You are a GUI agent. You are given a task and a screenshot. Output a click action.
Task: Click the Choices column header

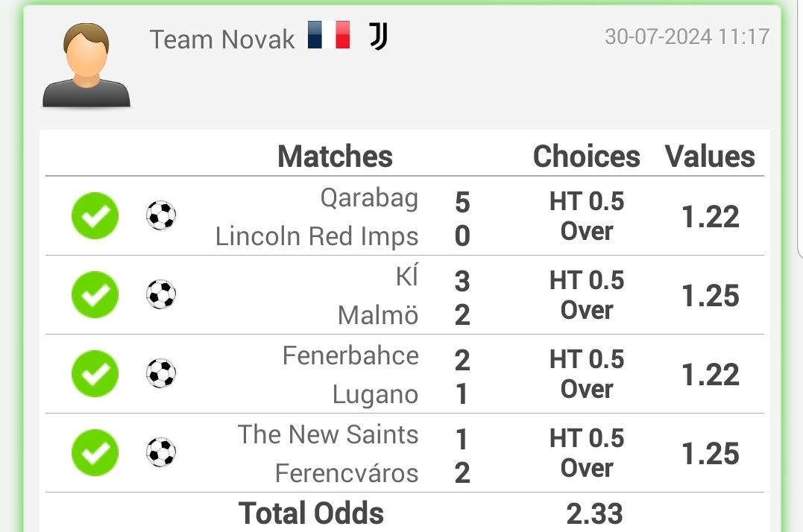tap(586, 156)
